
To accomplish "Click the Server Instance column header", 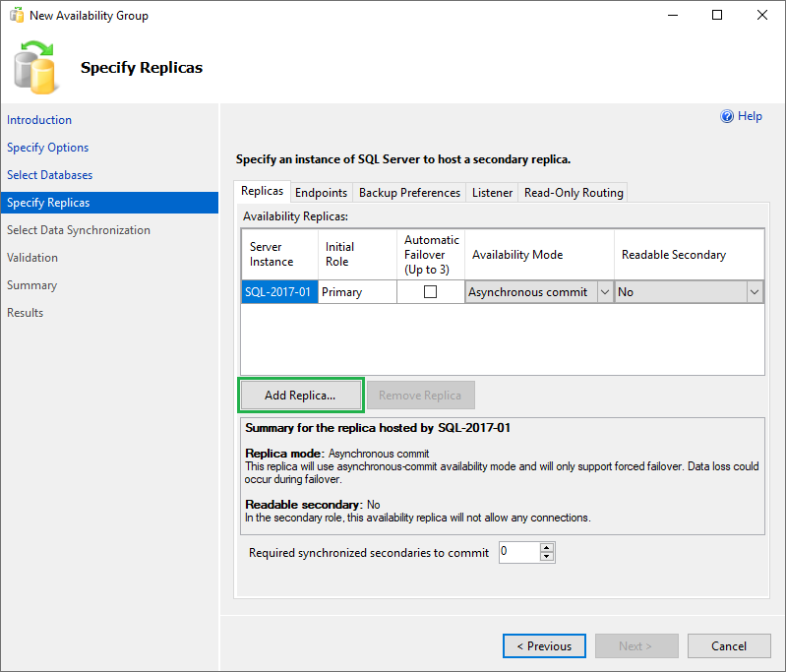I will [x=279, y=254].
